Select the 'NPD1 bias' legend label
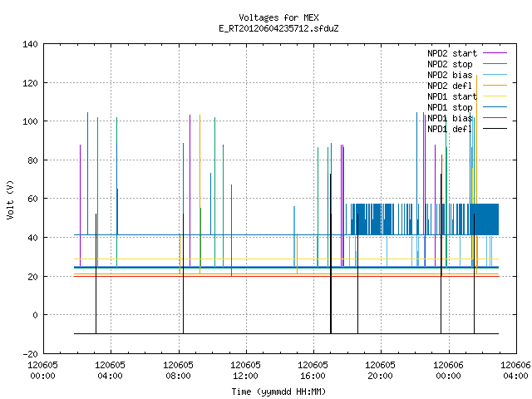 point(450,118)
